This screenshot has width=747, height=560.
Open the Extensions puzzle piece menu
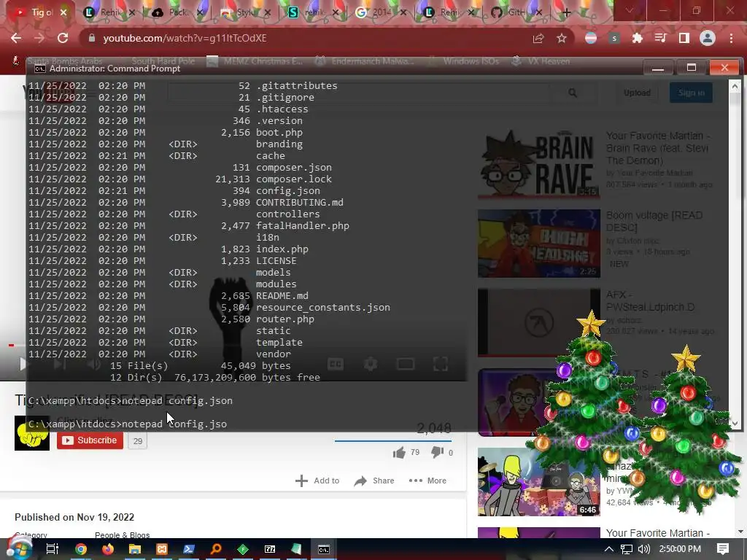[x=637, y=38]
